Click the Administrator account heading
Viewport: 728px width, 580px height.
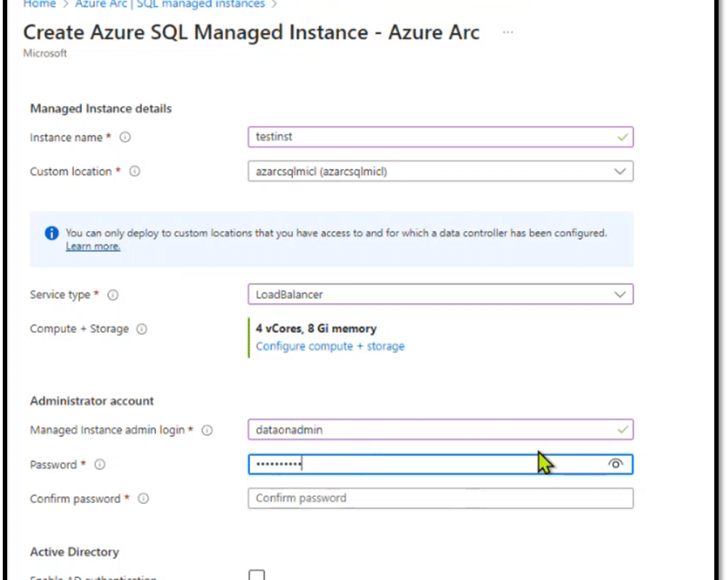point(92,401)
